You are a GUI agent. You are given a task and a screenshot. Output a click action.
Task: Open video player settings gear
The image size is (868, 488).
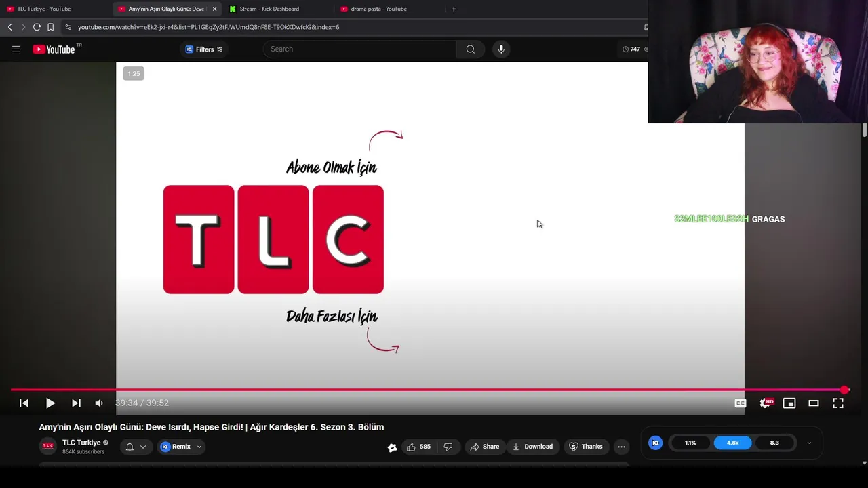click(765, 403)
